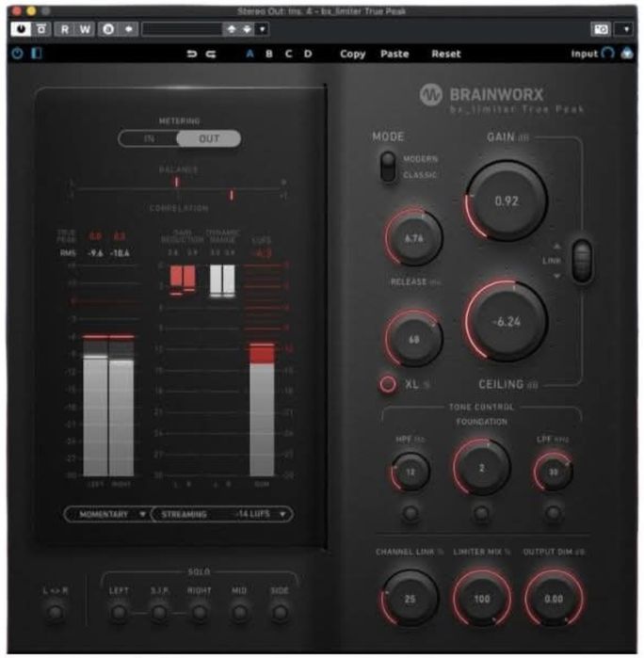Click the FOUNDATION knob showing 2
The width and height of the screenshot is (644, 658).
(x=481, y=468)
